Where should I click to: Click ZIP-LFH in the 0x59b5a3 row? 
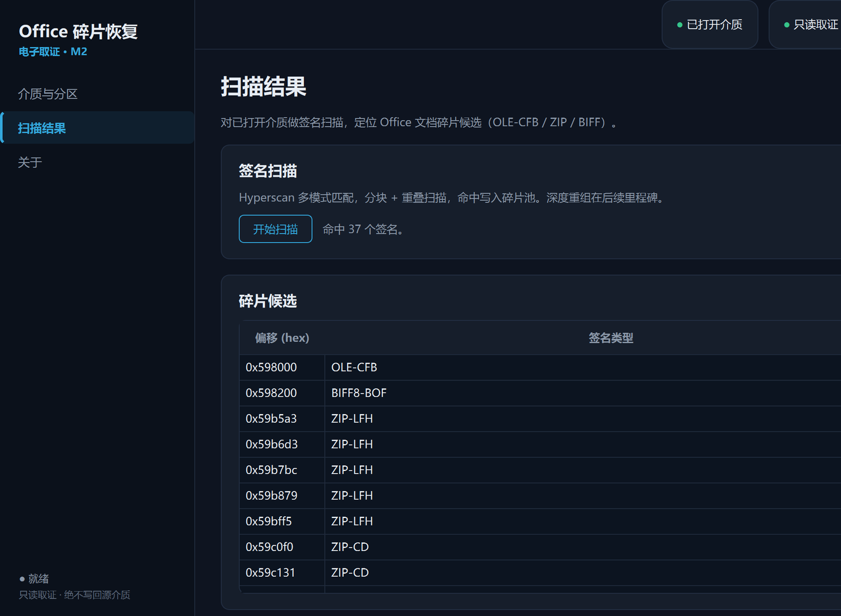583,419
